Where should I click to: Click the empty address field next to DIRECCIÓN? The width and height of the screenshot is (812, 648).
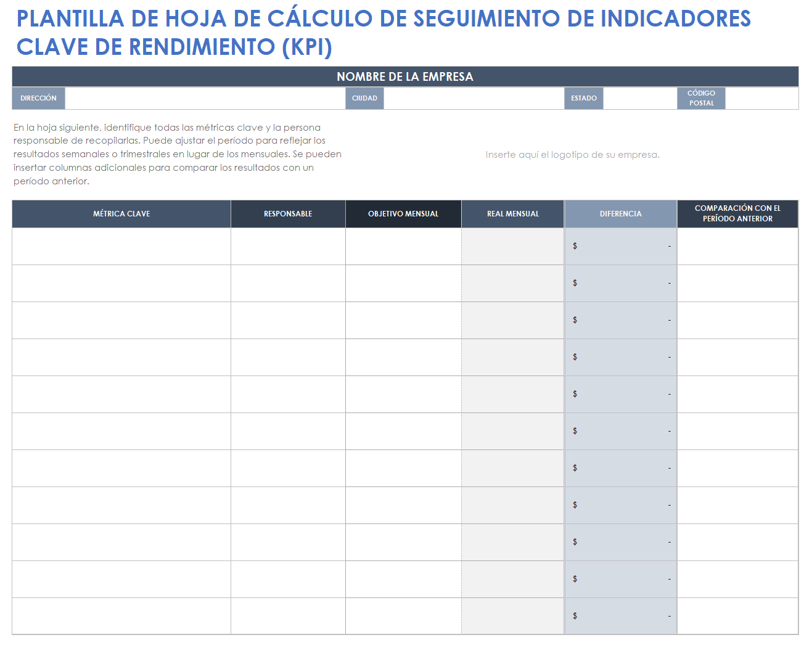coord(205,98)
